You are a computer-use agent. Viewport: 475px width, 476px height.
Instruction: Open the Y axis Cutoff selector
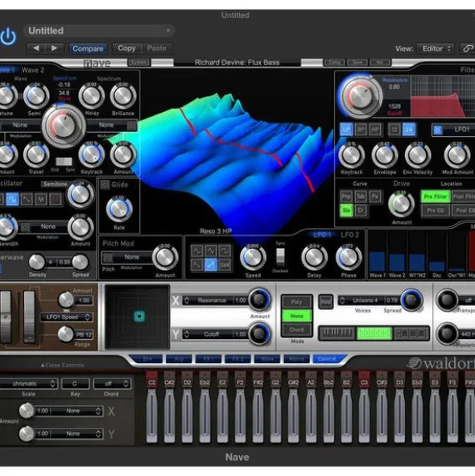(215, 334)
